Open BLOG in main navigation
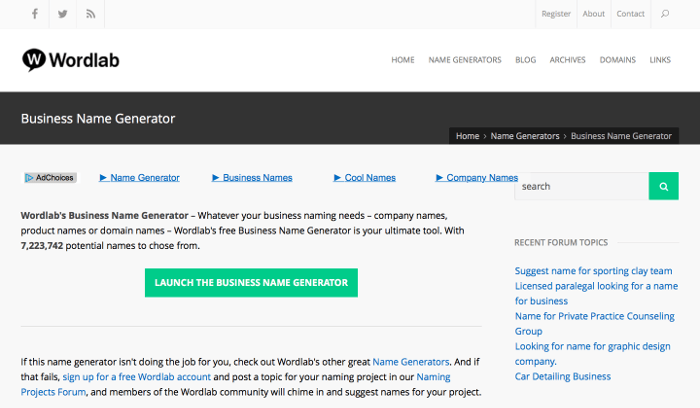Viewport: 700px width, 408px height. coord(525,60)
